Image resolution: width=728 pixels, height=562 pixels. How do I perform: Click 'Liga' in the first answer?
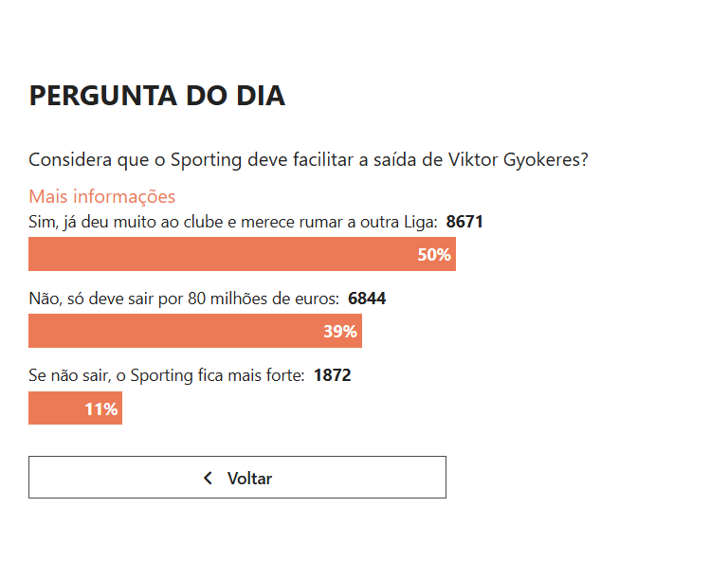tap(421, 223)
